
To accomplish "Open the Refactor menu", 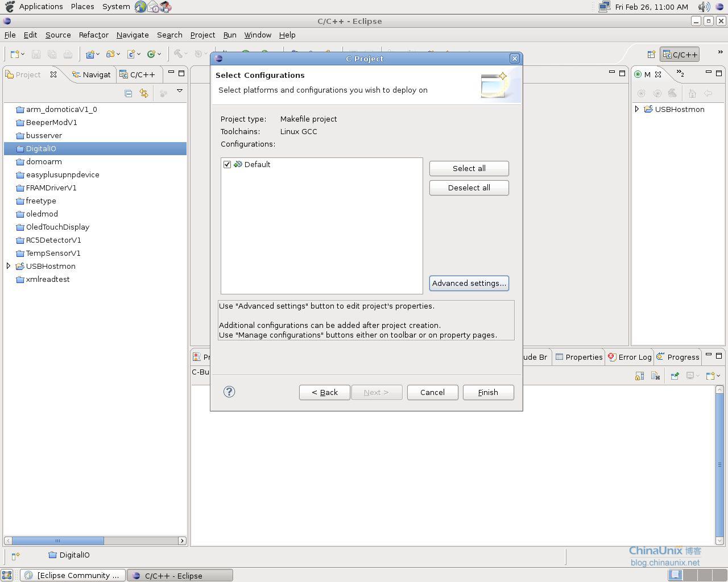I will tap(93, 35).
